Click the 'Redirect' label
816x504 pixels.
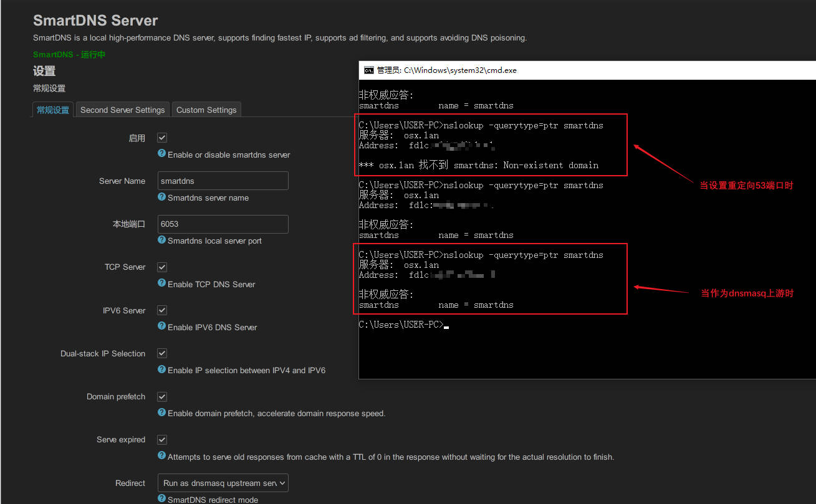tap(130, 483)
